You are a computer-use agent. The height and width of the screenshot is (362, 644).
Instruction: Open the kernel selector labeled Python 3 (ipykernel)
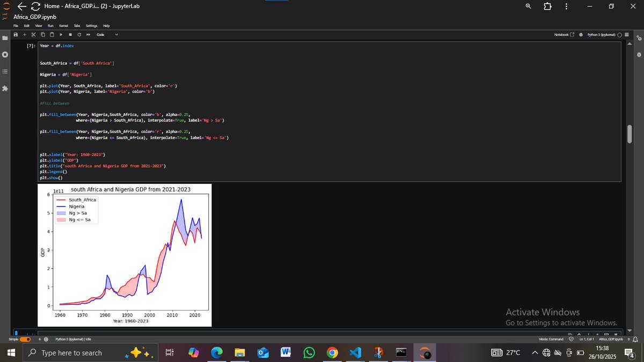(x=602, y=34)
